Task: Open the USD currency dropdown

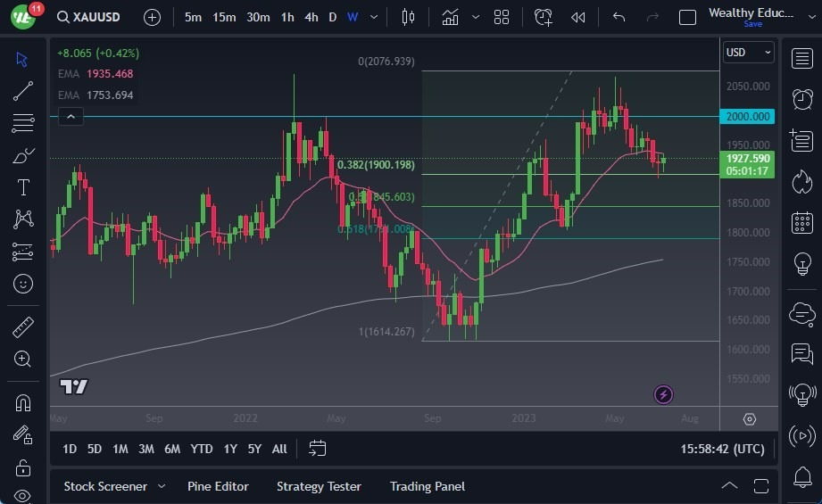Action: tap(748, 53)
